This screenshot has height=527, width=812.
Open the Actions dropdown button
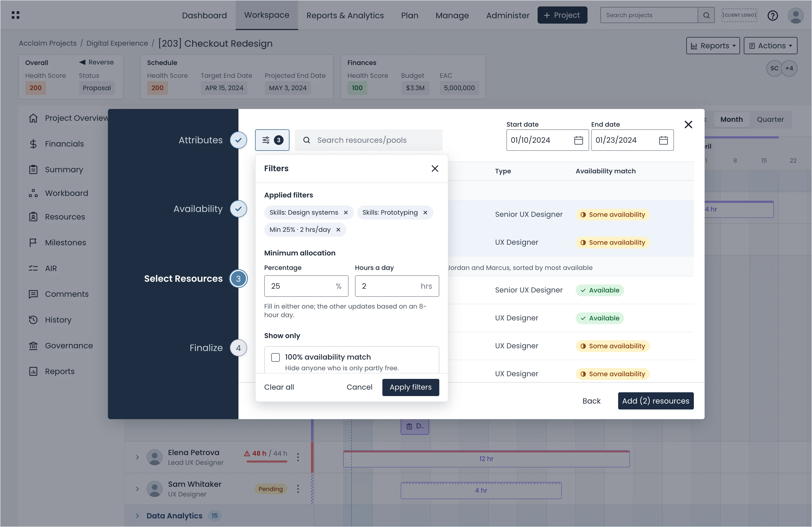pos(770,46)
